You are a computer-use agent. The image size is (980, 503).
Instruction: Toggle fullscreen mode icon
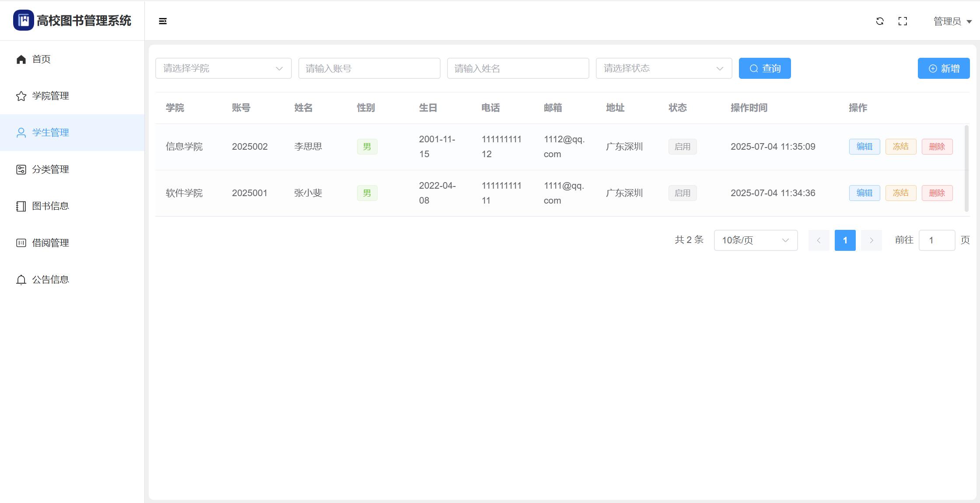pyautogui.click(x=903, y=21)
